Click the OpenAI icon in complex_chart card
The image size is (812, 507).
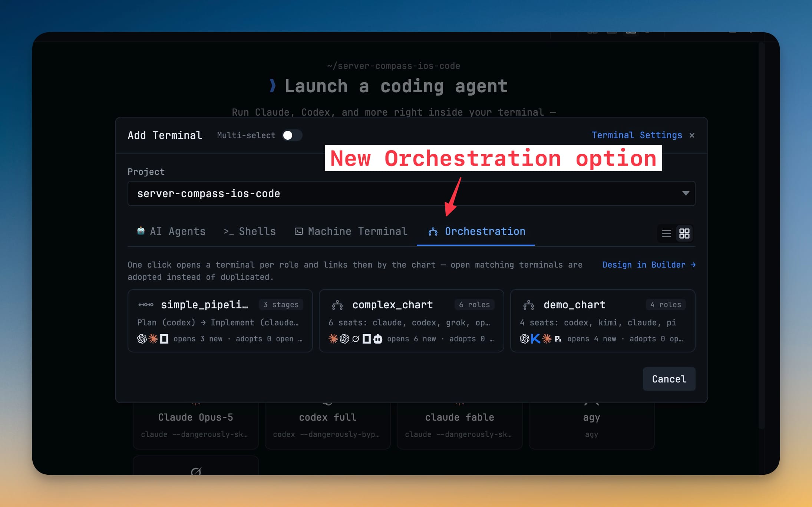coord(344,339)
